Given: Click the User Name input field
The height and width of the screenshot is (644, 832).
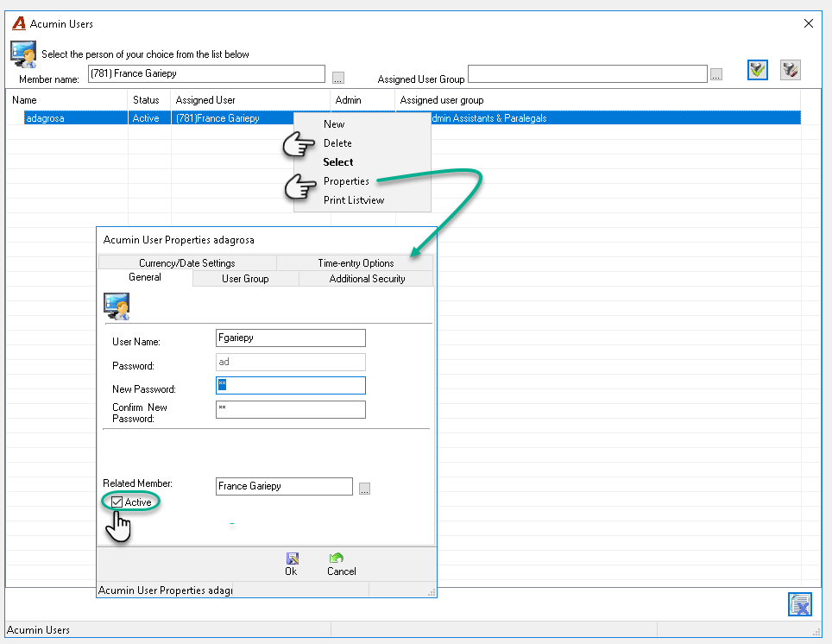Looking at the screenshot, I should pyautogui.click(x=291, y=338).
